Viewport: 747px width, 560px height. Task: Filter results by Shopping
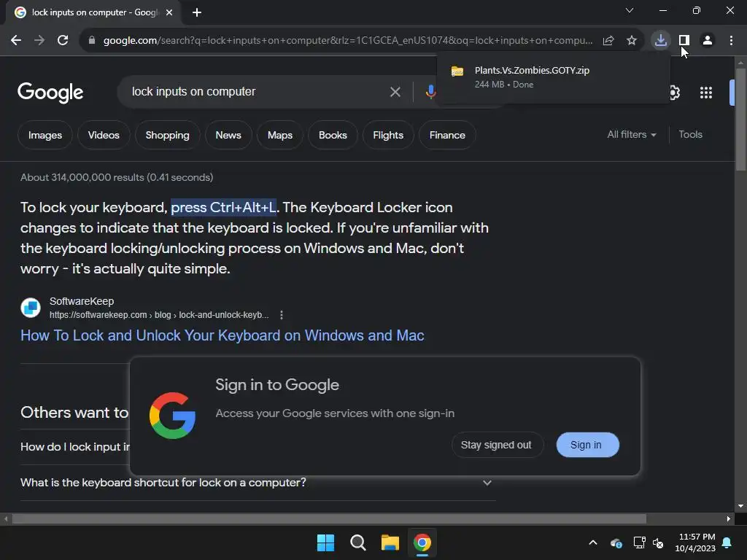[167, 135]
